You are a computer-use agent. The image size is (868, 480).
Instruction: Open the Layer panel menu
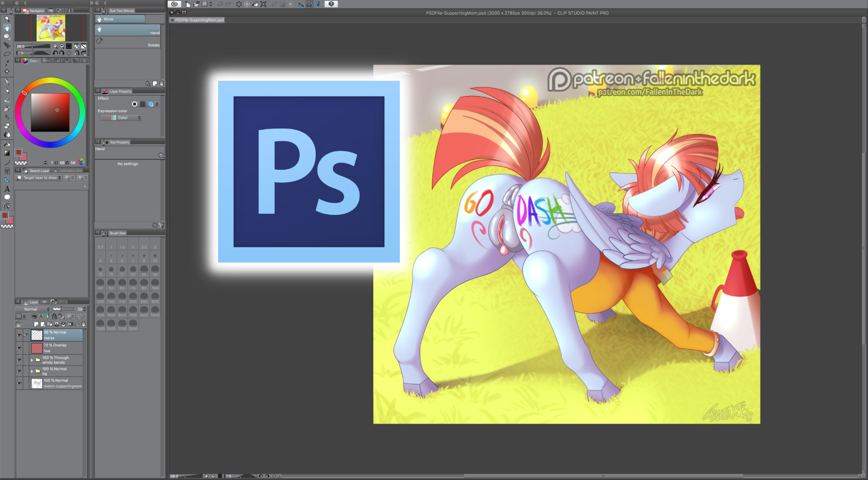18,302
